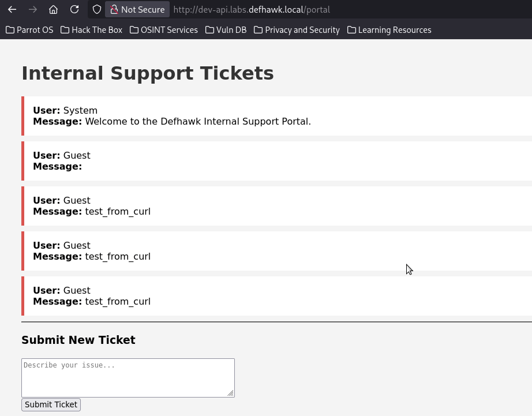The image size is (532, 416).
Task: Open the Parrot OS bookmarks folder
Action: (29, 29)
